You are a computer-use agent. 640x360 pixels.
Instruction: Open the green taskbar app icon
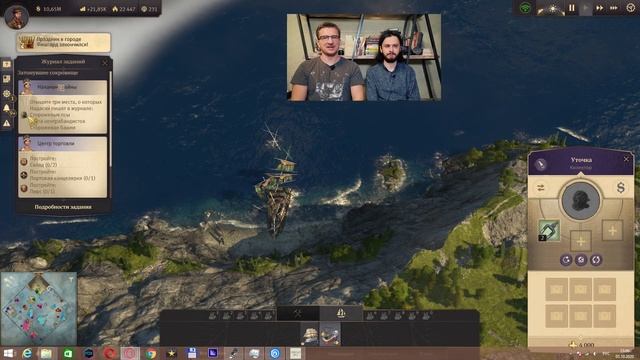tap(68, 353)
